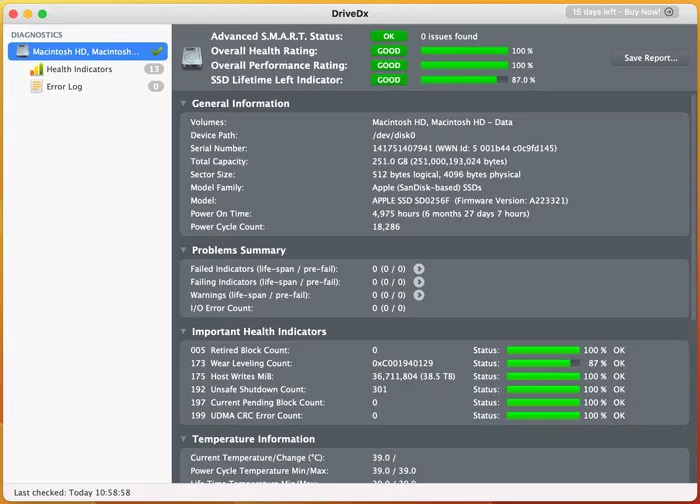This screenshot has height=504, width=700.
Task: Click the DriveDx window title
Action: 350,13
